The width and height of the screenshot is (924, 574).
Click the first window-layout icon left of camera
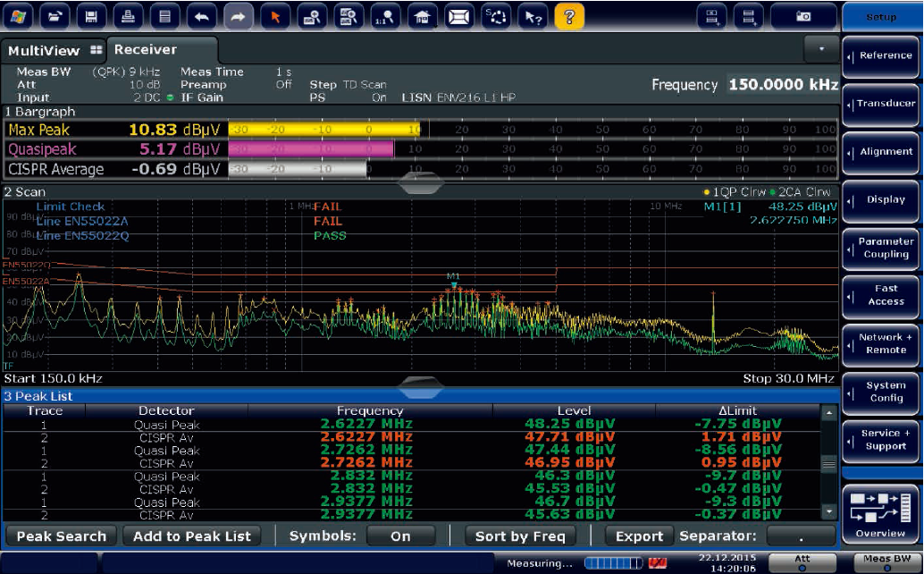point(712,16)
